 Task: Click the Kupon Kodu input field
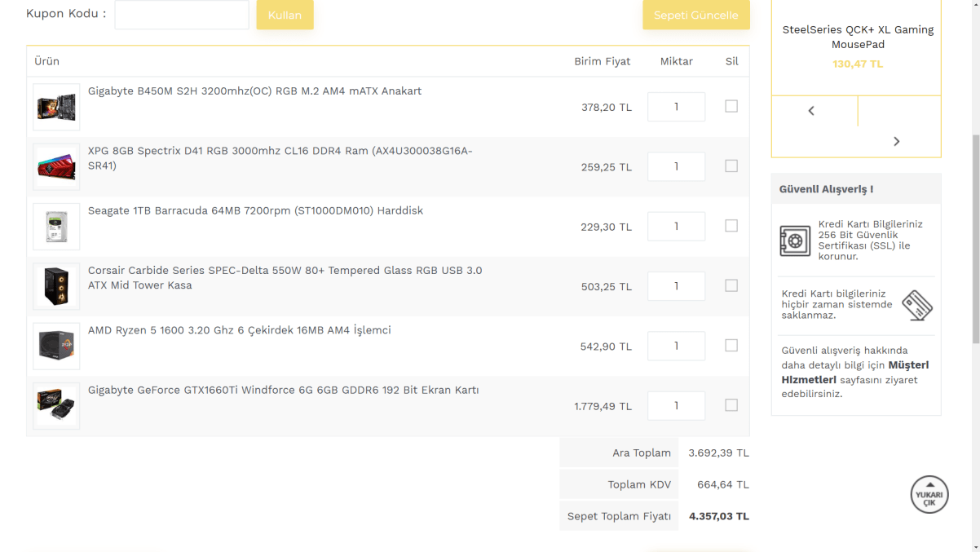182,15
